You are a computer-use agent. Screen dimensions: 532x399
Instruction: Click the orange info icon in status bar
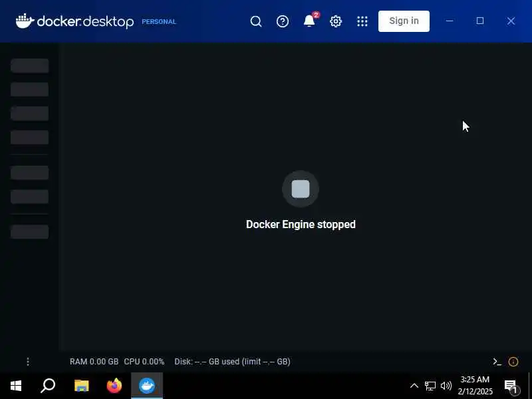[x=513, y=362]
